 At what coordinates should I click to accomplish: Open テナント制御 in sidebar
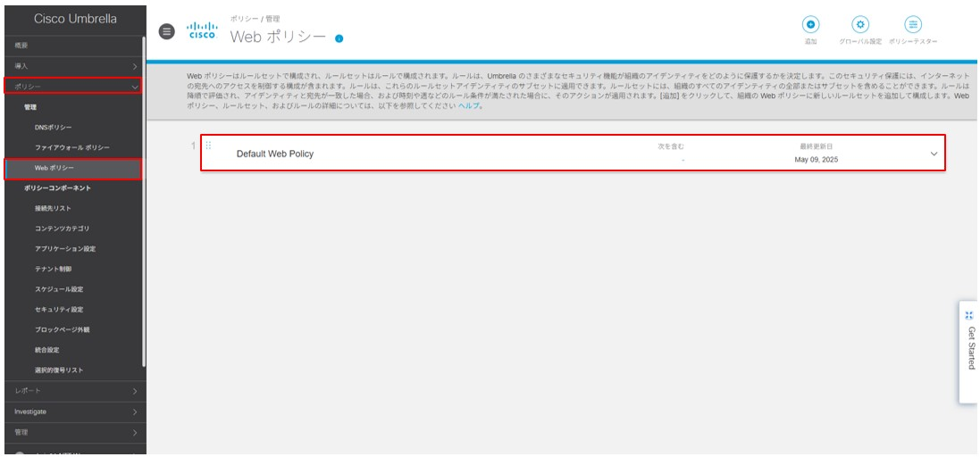click(53, 269)
